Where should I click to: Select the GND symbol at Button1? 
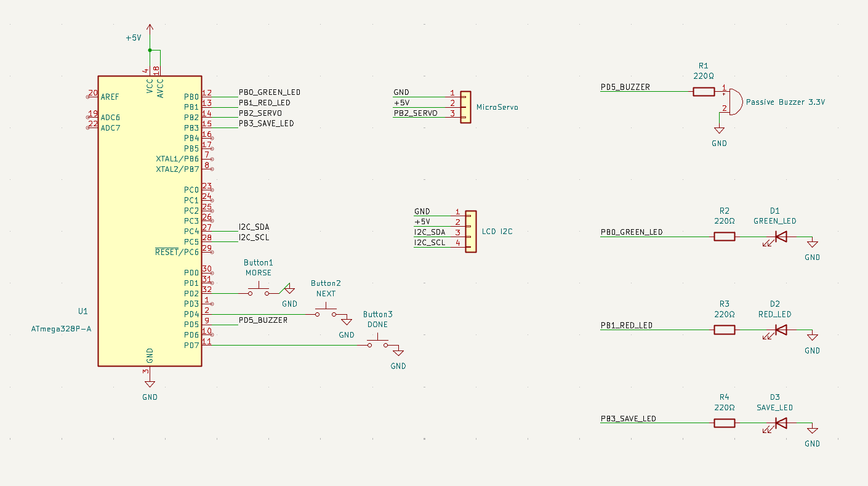[288, 288]
